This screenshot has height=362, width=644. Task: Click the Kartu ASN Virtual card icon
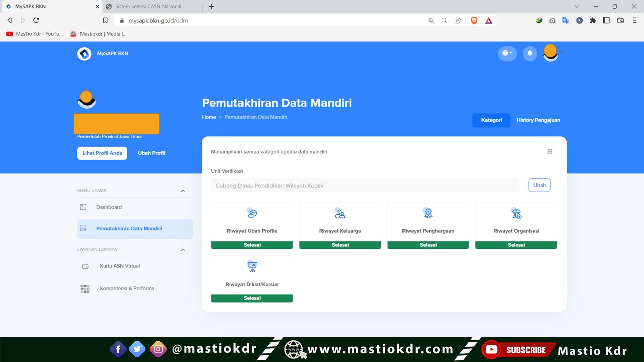click(85, 266)
